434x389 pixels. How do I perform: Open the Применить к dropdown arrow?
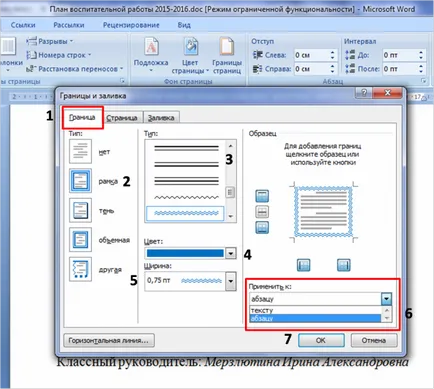pos(386,299)
